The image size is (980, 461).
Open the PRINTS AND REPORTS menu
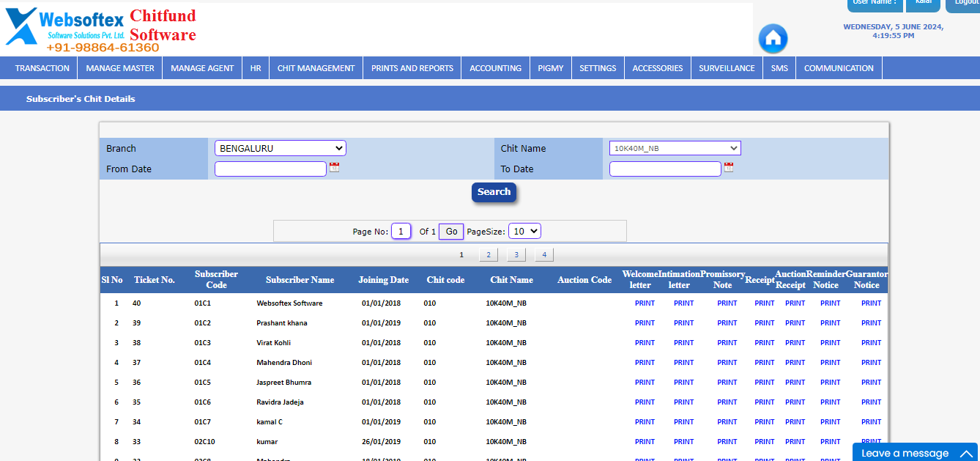(412, 67)
